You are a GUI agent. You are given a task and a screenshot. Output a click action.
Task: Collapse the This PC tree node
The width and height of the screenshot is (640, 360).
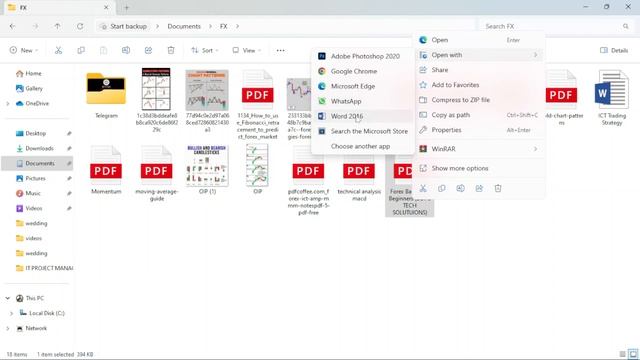click(x=8, y=298)
